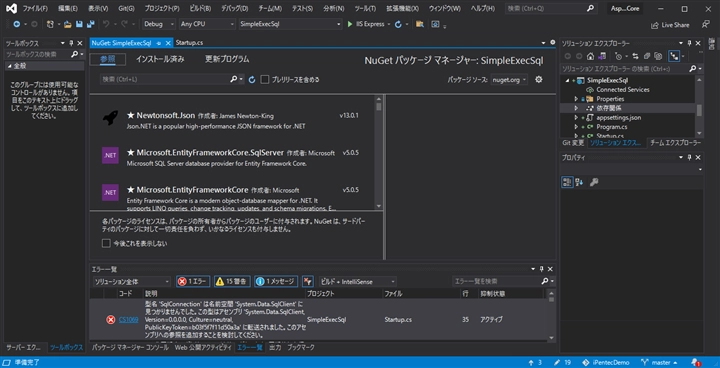The height and width of the screenshot is (368, 720).
Task: Click the Collapse All icon in Solution Explorer
Action: (647, 56)
